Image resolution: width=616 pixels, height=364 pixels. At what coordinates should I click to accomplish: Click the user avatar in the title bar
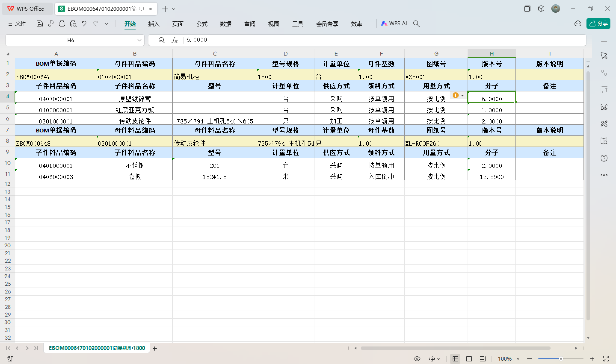(555, 9)
